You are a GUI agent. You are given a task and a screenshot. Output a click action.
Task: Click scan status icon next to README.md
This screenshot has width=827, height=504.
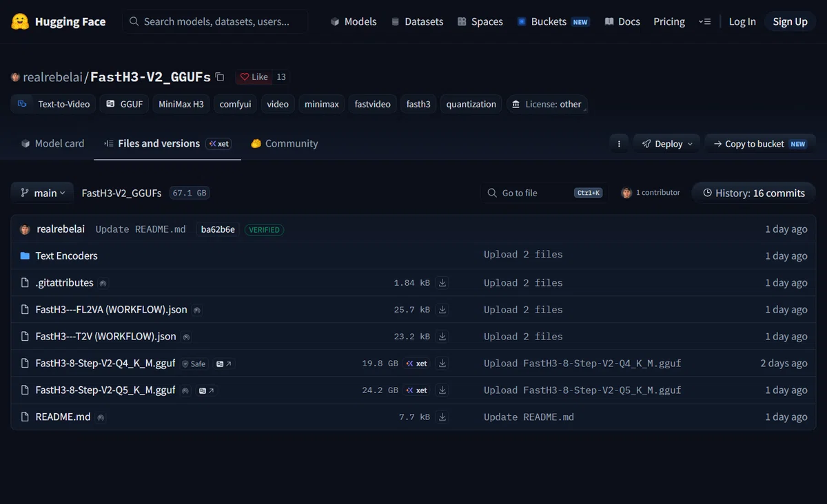(101, 417)
